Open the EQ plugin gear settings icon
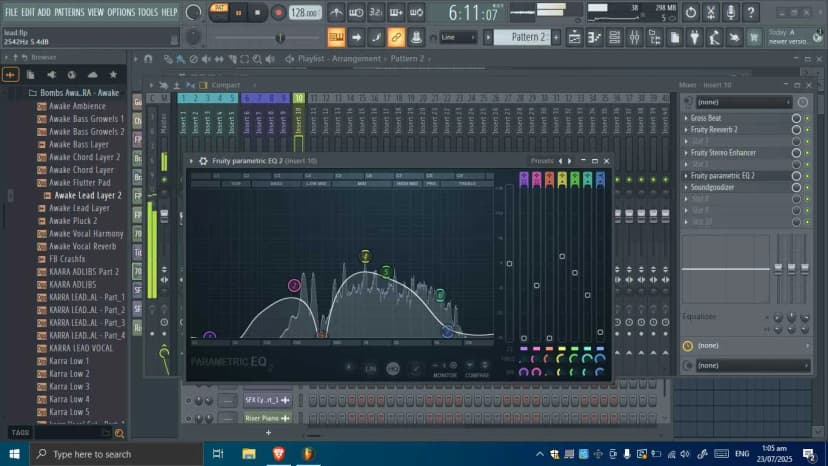The width and height of the screenshot is (828, 466). point(203,161)
